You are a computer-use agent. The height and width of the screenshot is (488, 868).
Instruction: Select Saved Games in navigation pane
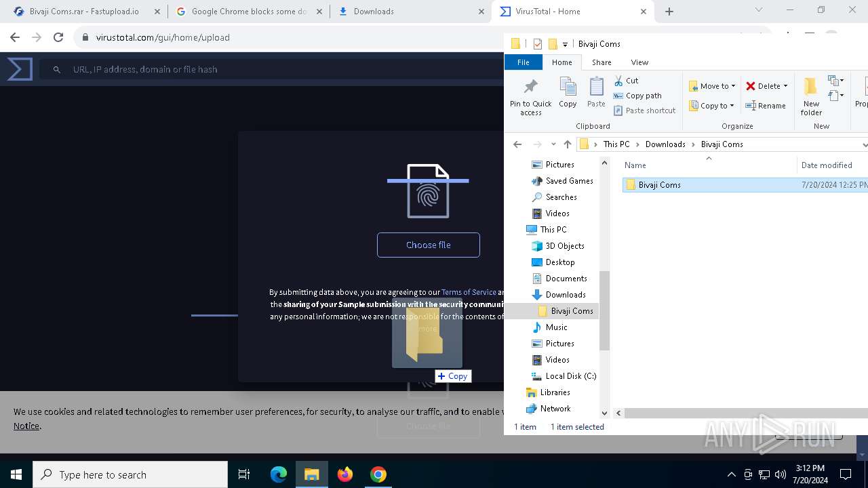click(570, 181)
